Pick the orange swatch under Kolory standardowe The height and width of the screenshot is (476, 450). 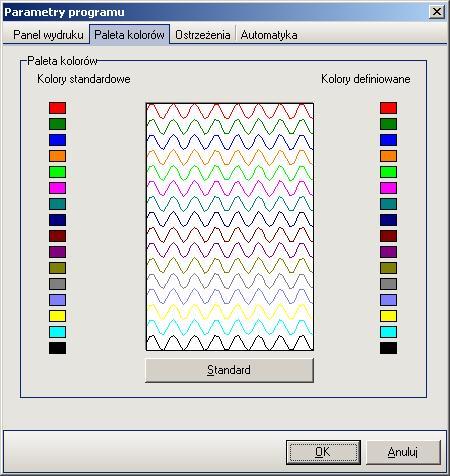(58, 156)
